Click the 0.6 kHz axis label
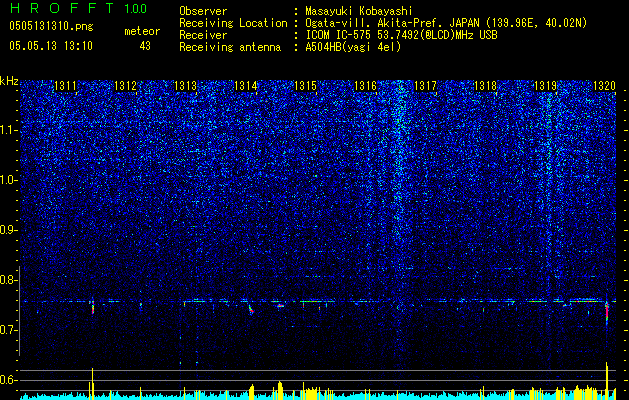 (x=9, y=380)
